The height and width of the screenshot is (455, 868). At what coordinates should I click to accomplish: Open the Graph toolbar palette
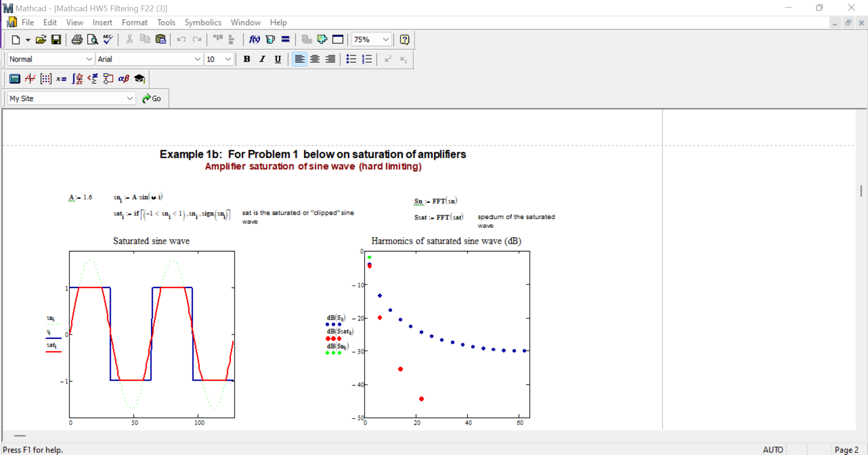pos(30,79)
